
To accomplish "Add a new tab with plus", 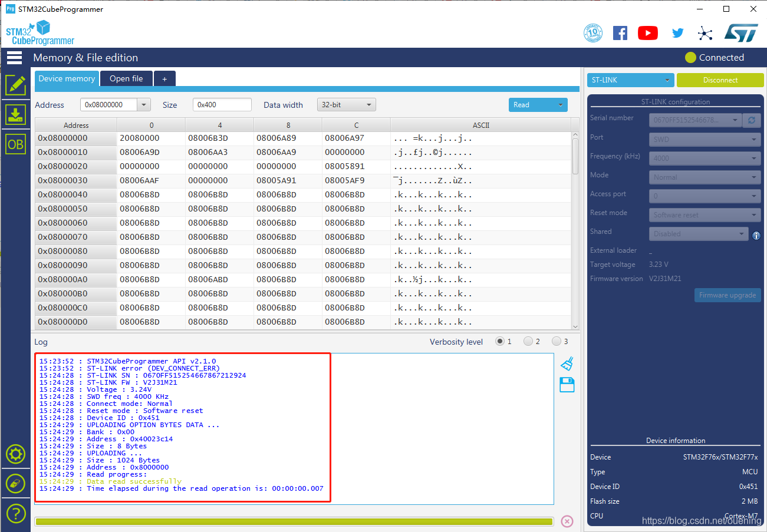I will (x=164, y=78).
